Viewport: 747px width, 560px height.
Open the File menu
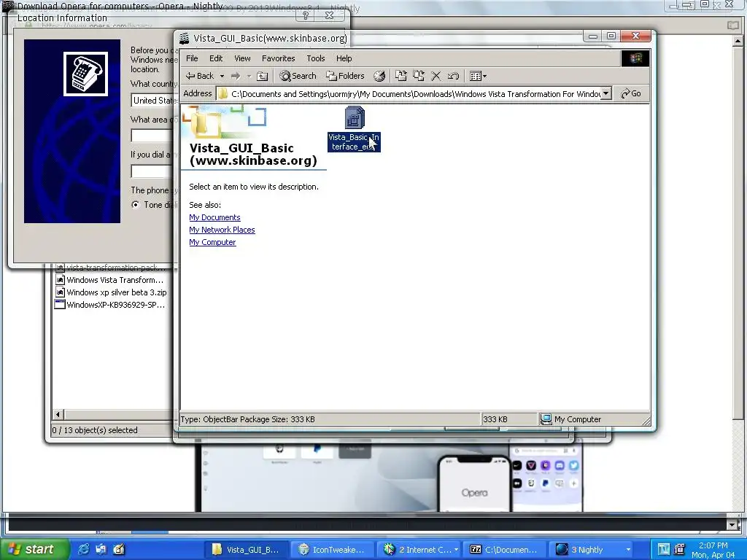[192, 58]
